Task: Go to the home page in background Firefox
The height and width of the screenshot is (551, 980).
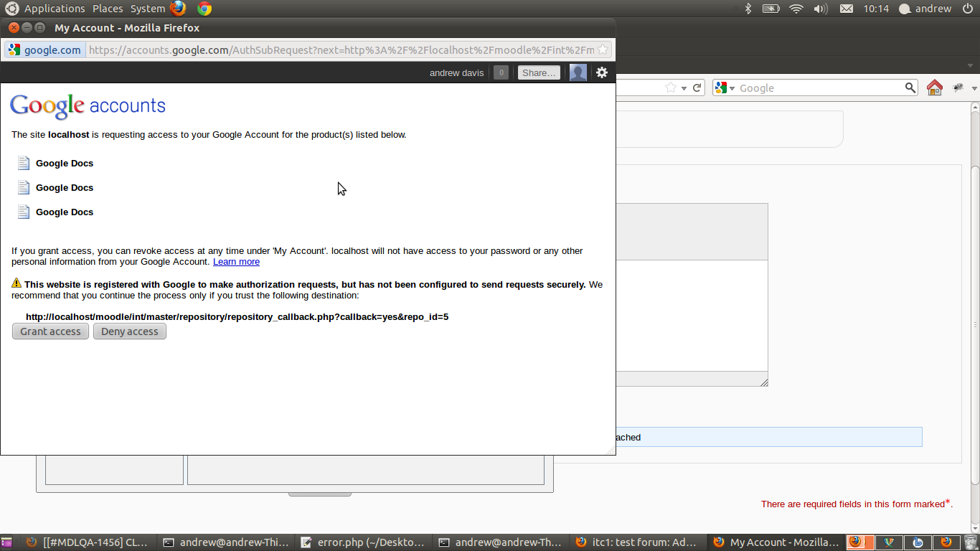Action: point(934,88)
